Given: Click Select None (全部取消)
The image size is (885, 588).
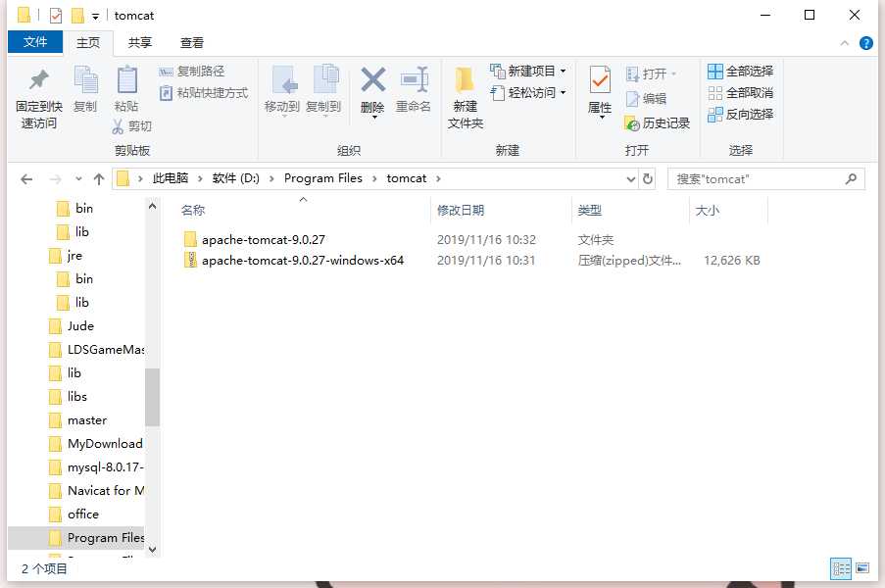Looking at the screenshot, I should 740,92.
